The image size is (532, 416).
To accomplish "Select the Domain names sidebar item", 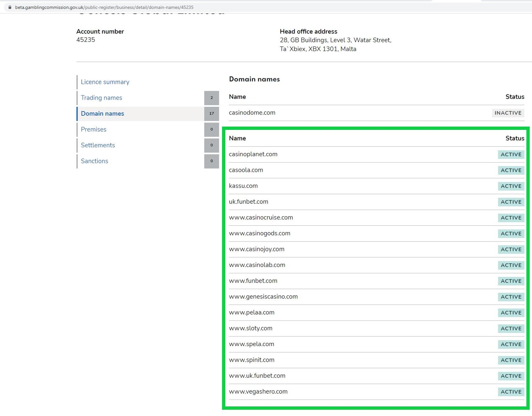I will pyautogui.click(x=102, y=114).
